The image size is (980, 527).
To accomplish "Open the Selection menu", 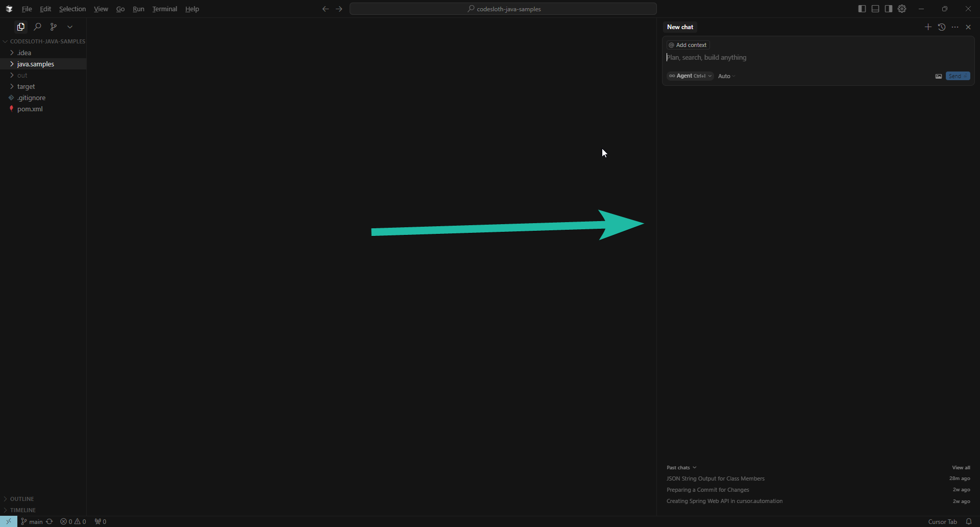I will coord(72,9).
